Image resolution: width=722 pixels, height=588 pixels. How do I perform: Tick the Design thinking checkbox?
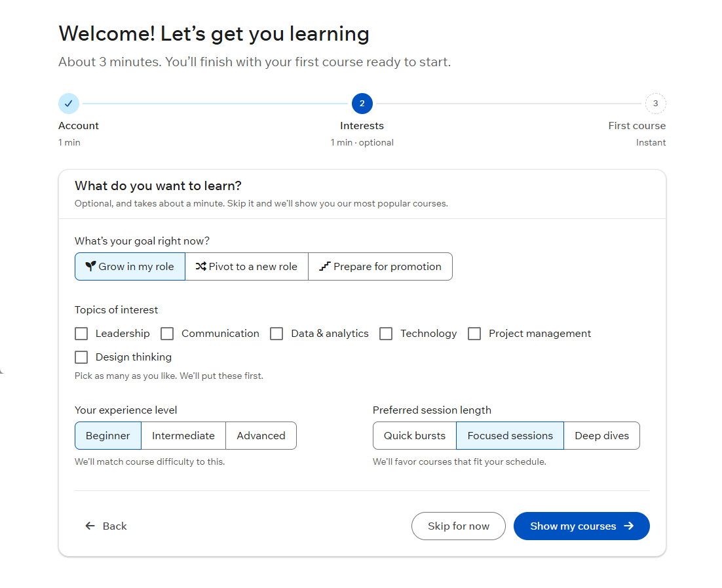81,357
